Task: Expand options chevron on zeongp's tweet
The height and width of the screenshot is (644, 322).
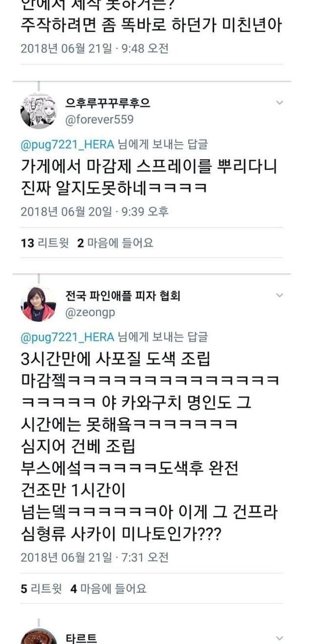Action: point(280,296)
